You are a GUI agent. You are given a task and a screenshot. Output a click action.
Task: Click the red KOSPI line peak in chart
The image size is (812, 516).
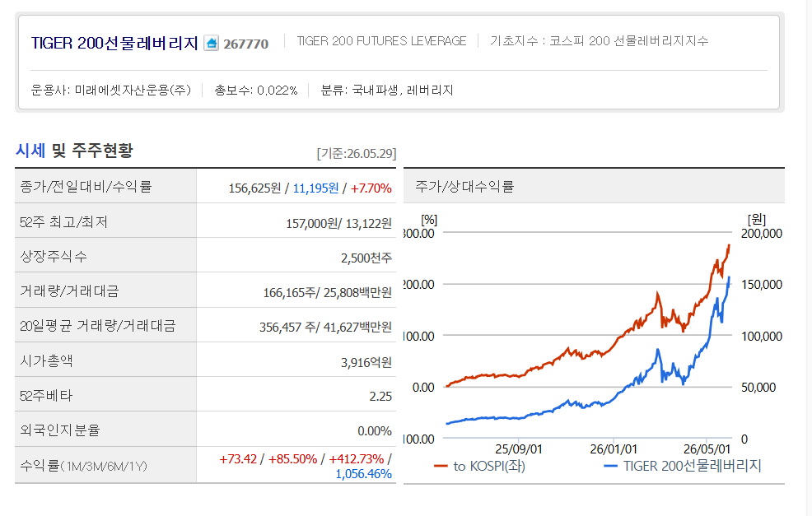[x=729, y=246]
